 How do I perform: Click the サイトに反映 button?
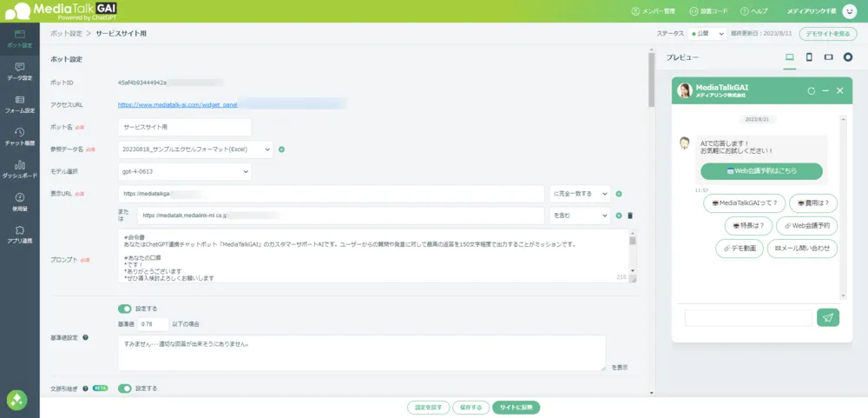[x=516, y=408]
